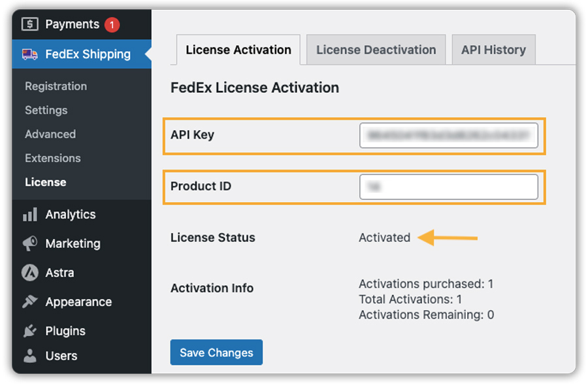Click the Analytics bar chart icon

pyautogui.click(x=30, y=215)
